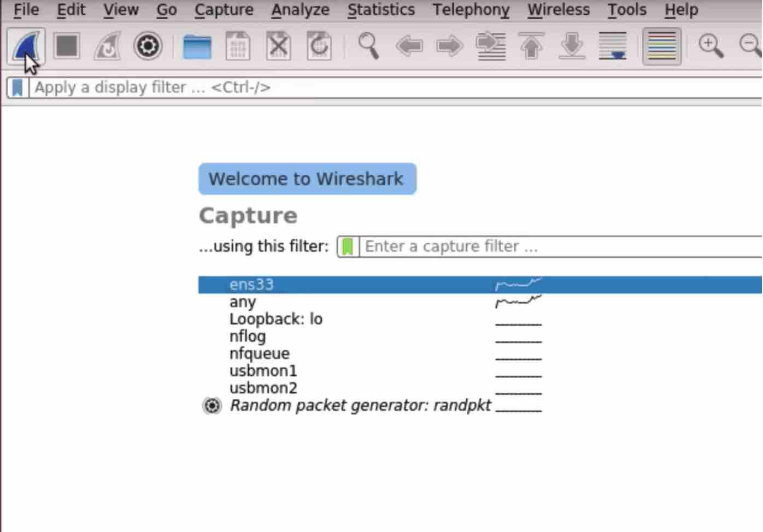Start capturing packets with the shark fin icon
Image resolution: width=763 pixels, height=532 pixels.
[26, 46]
